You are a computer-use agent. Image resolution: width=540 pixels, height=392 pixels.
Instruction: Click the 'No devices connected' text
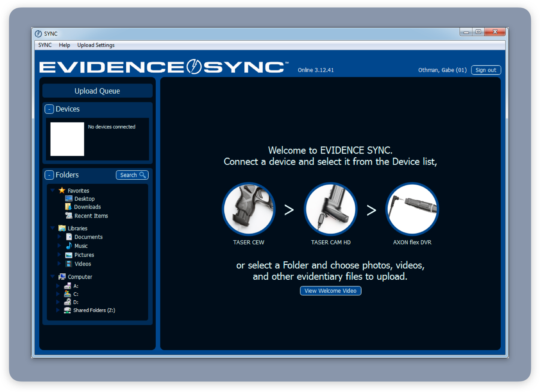pos(112,127)
